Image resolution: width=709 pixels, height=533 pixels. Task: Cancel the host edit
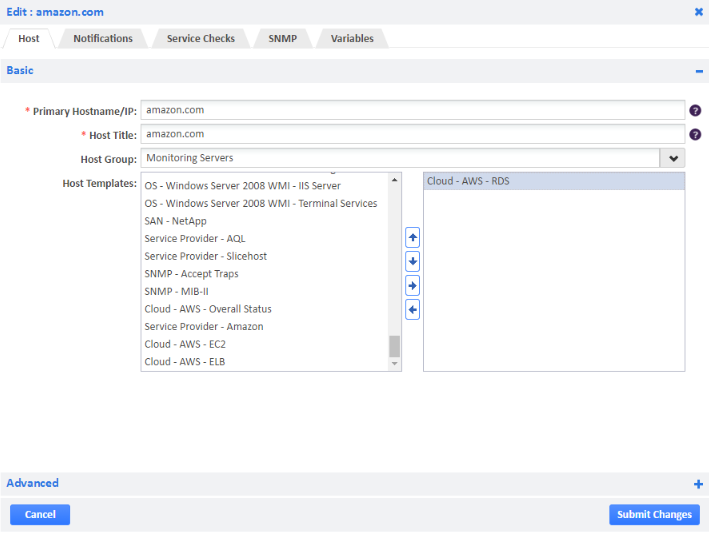pos(40,514)
